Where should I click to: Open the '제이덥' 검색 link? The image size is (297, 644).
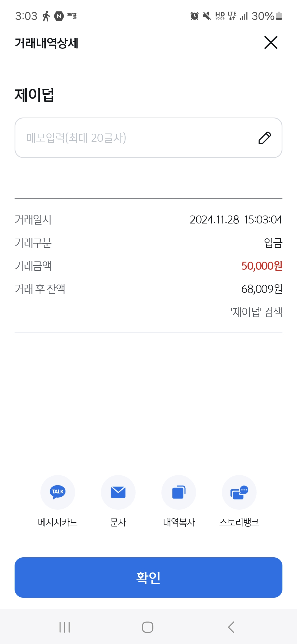pyautogui.click(x=256, y=312)
